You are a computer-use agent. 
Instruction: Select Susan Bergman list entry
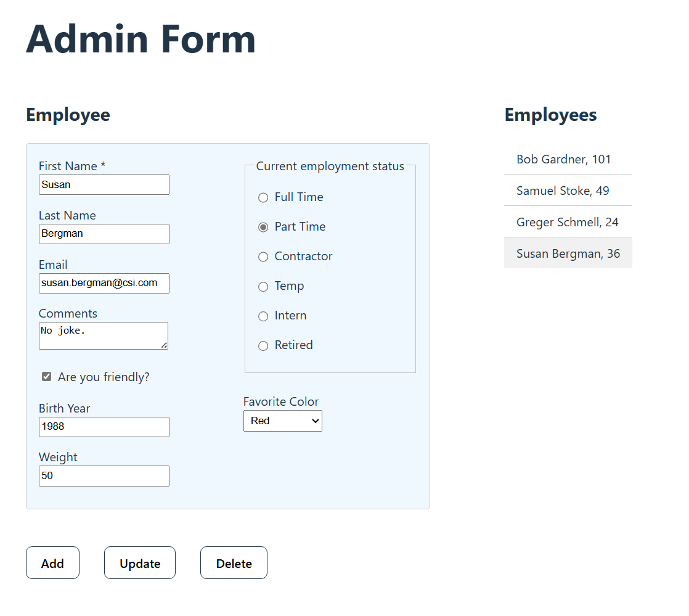568,253
